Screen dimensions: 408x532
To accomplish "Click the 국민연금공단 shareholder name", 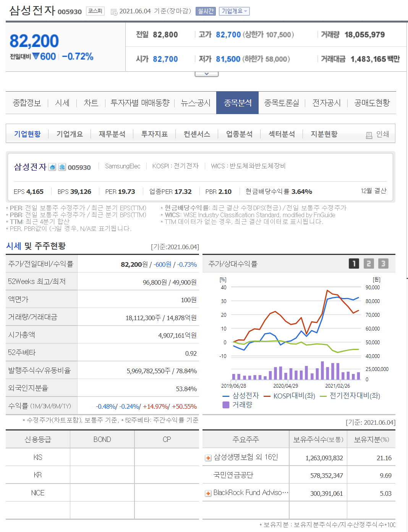I will pos(233,475).
